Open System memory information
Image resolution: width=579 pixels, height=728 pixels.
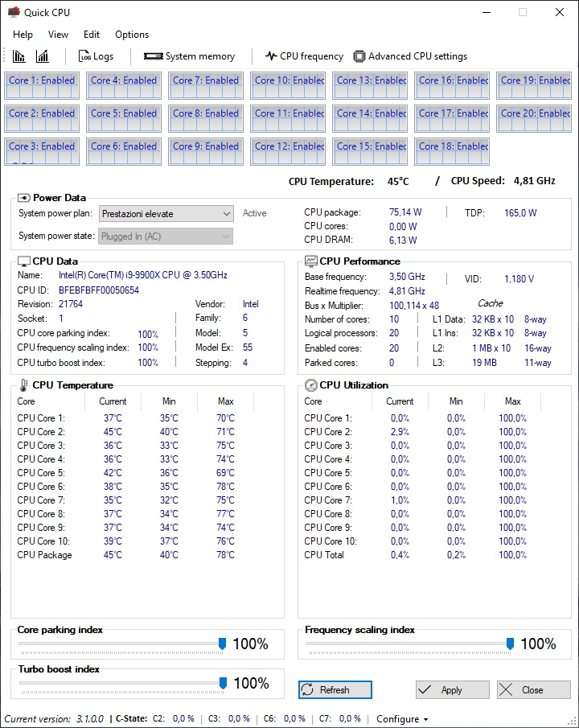pos(189,56)
